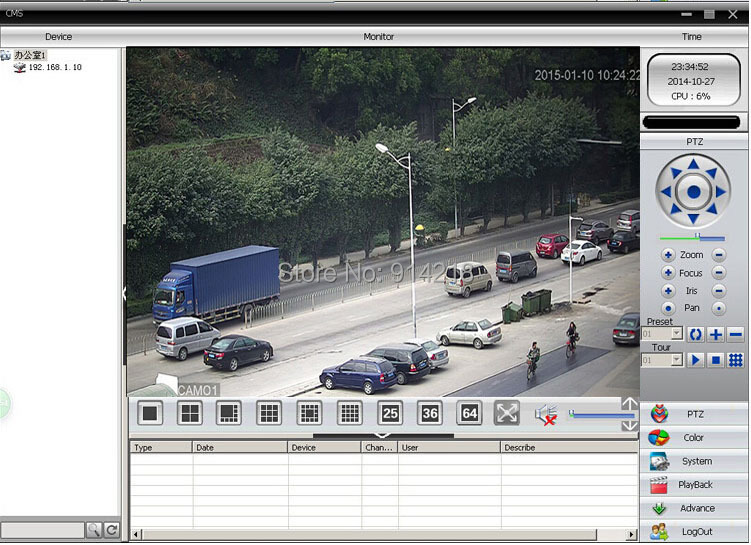The height and width of the screenshot is (545, 751).
Task: Switch to single-view layout
Action: (150, 412)
